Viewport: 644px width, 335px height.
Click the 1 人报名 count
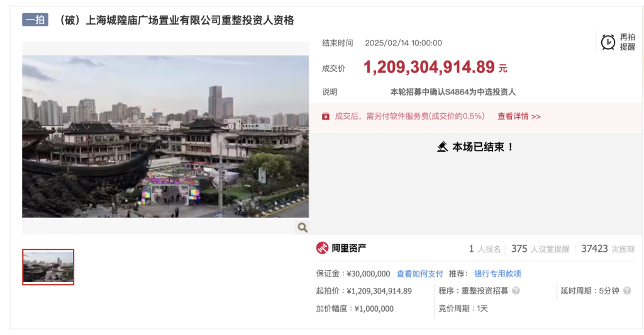point(485,249)
